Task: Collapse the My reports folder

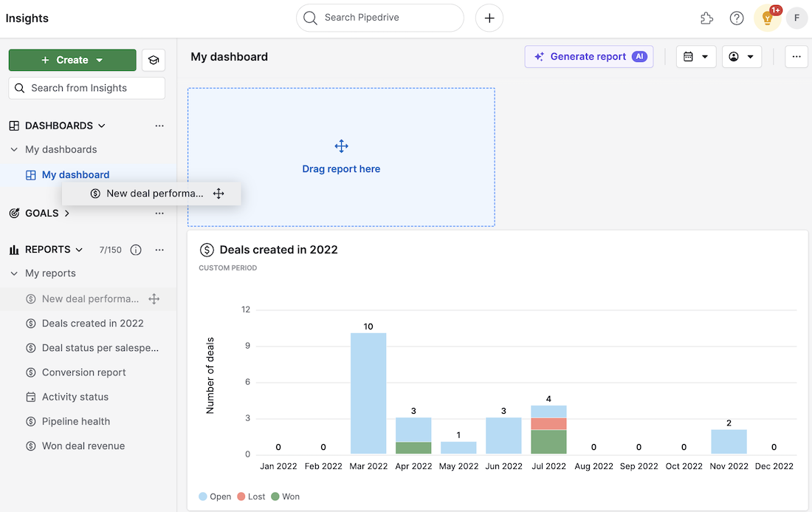Action: click(14, 273)
